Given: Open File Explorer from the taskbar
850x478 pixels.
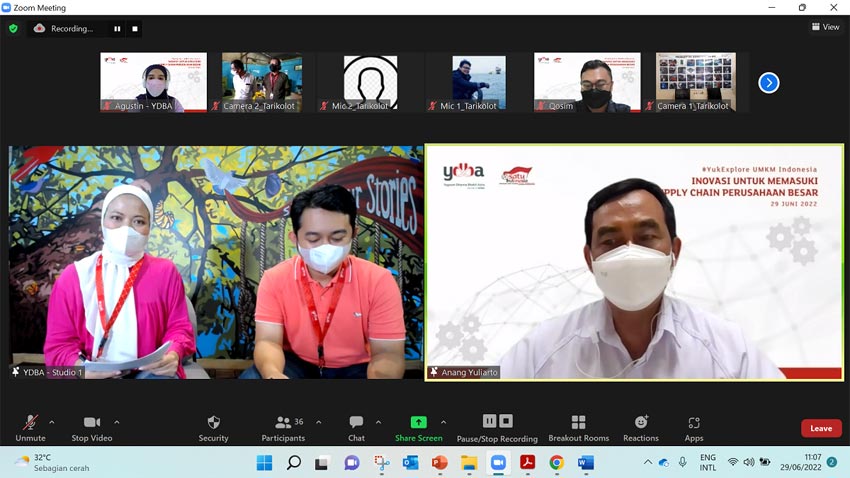Looking at the screenshot, I should coord(469,463).
